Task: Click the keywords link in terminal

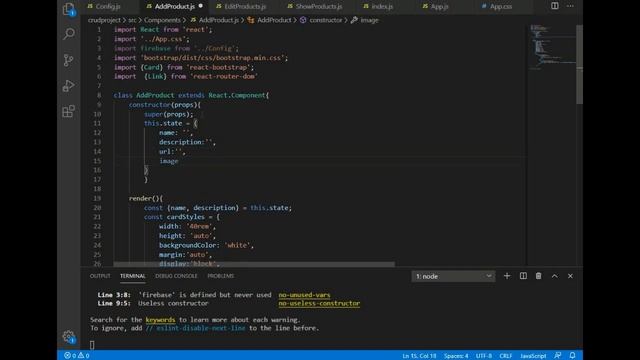Action: (x=160, y=320)
